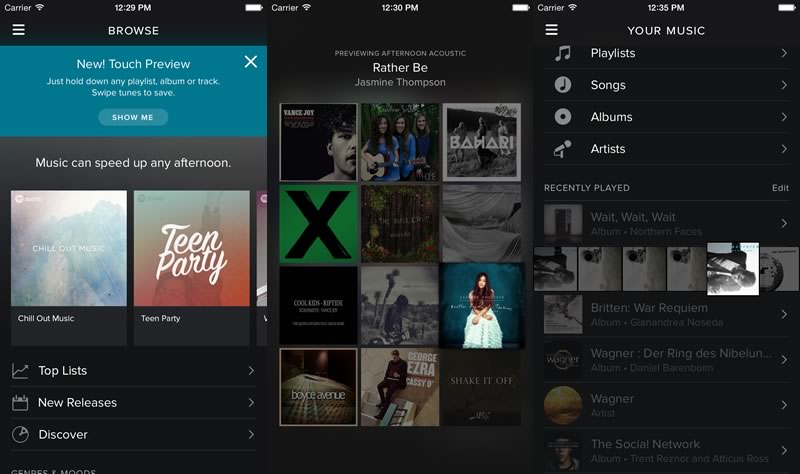This screenshot has width=800, height=474.
Task: Click chevron on Wait, Wait, Wait row
Action: pos(784,223)
